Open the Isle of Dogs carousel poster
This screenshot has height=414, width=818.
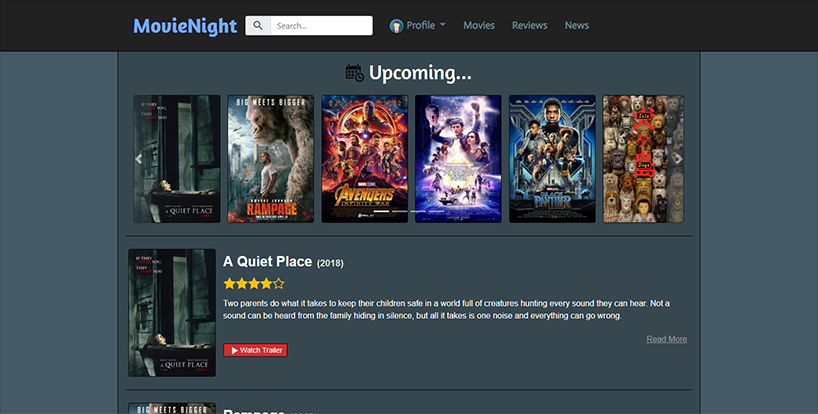(x=643, y=159)
